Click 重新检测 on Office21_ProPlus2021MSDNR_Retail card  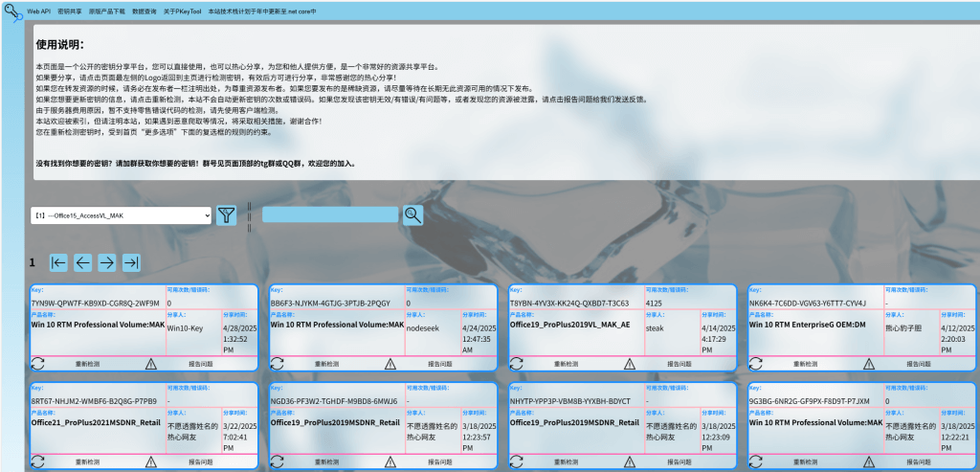tap(86, 461)
